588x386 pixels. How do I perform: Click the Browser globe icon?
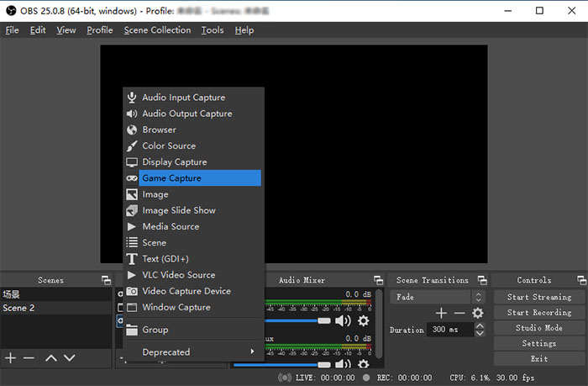click(132, 130)
